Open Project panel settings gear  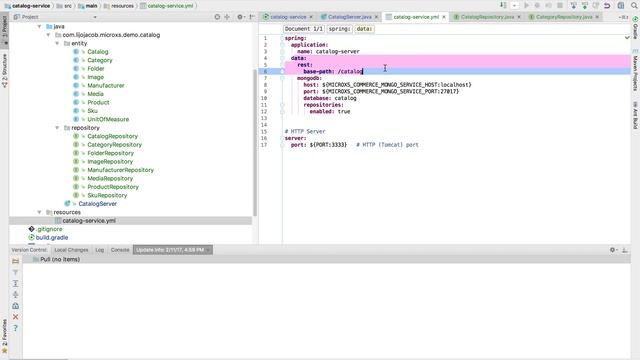click(x=240, y=17)
